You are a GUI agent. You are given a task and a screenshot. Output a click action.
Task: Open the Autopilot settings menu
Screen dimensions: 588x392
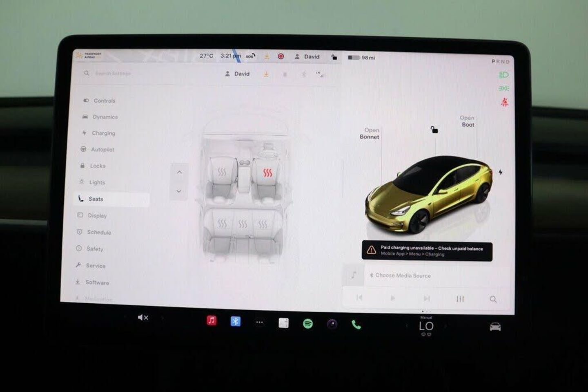tap(98, 150)
